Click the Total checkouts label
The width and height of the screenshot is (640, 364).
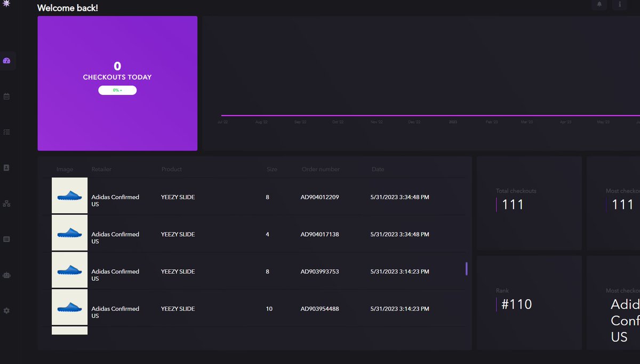(x=516, y=191)
